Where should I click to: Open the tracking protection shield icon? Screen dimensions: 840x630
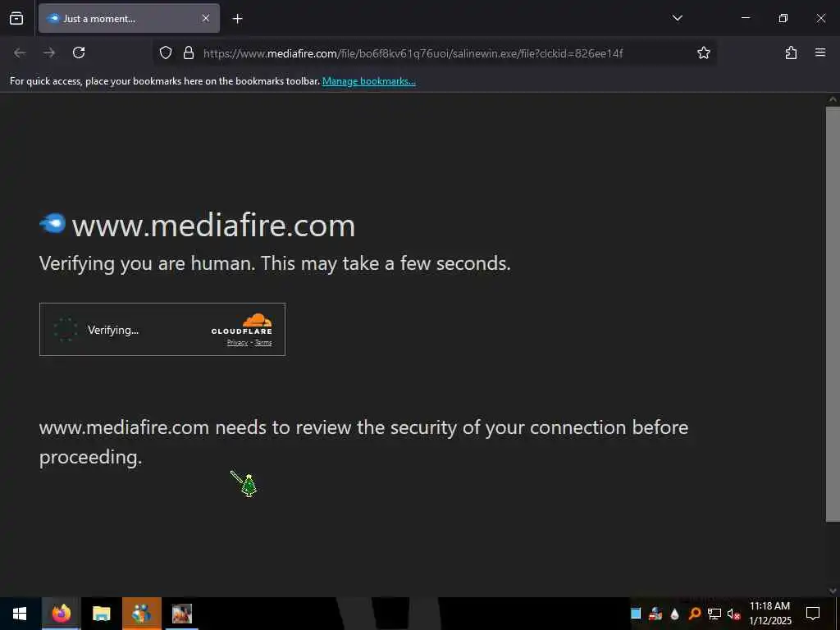click(166, 53)
